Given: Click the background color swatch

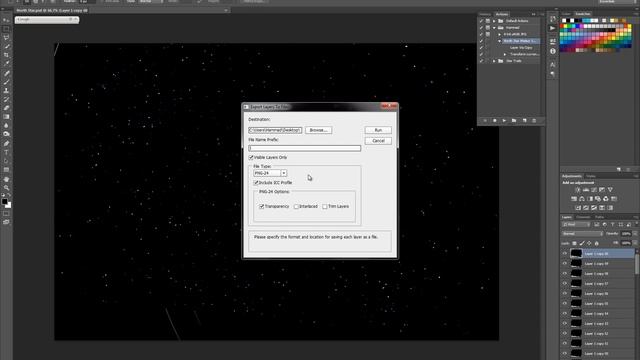Looking at the screenshot, I should [9, 205].
